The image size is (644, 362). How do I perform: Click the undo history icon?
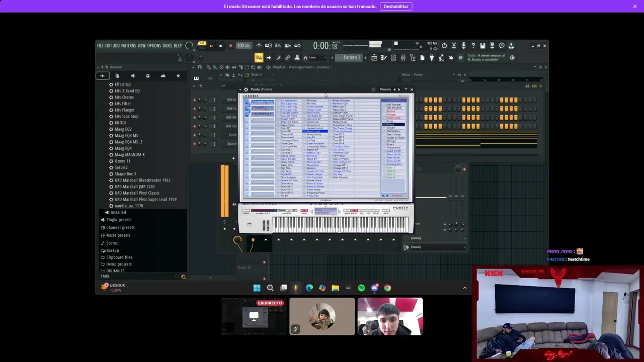444,46
